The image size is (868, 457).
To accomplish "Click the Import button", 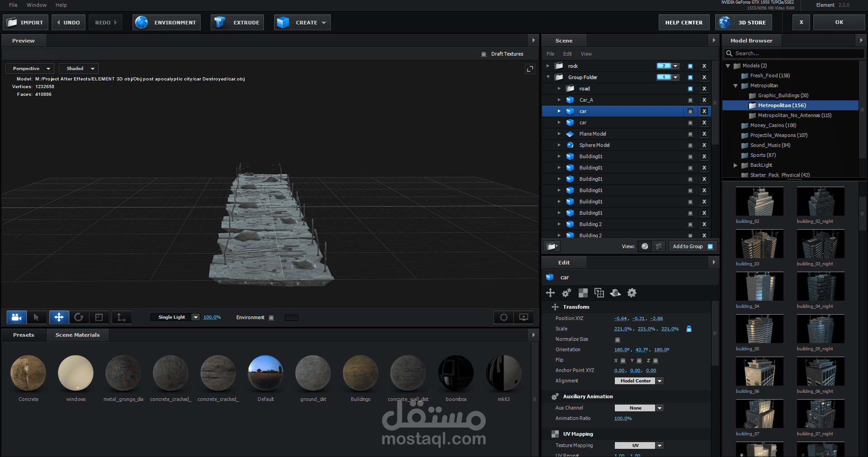I will [x=25, y=23].
